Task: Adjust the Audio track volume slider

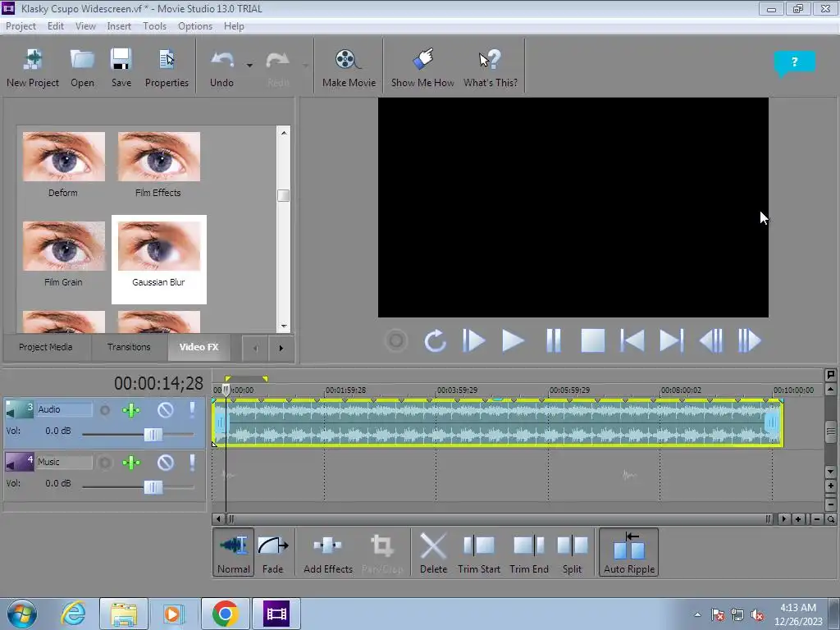Action: [x=153, y=435]
